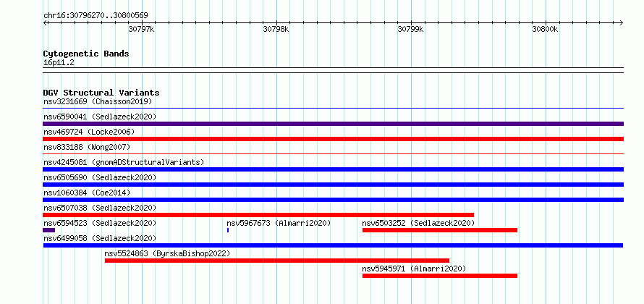The image size is (644, 304).
Task: Select the purple nsv6590041 variant bar
Action: [x=333, y=124]
